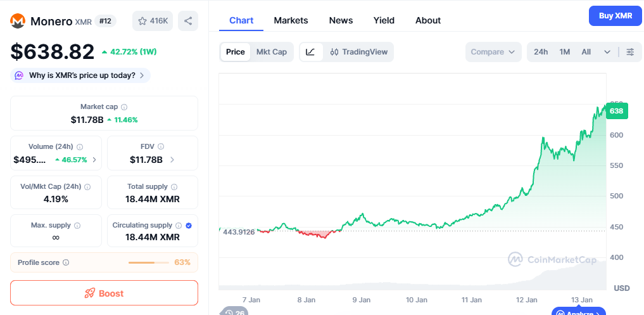Show Max. supply info icon

click(x=77, y=226)
